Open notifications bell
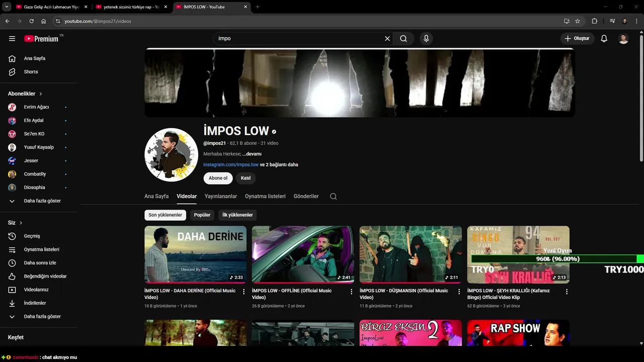This screenshot has width=644, height=362. coord(604,39)
